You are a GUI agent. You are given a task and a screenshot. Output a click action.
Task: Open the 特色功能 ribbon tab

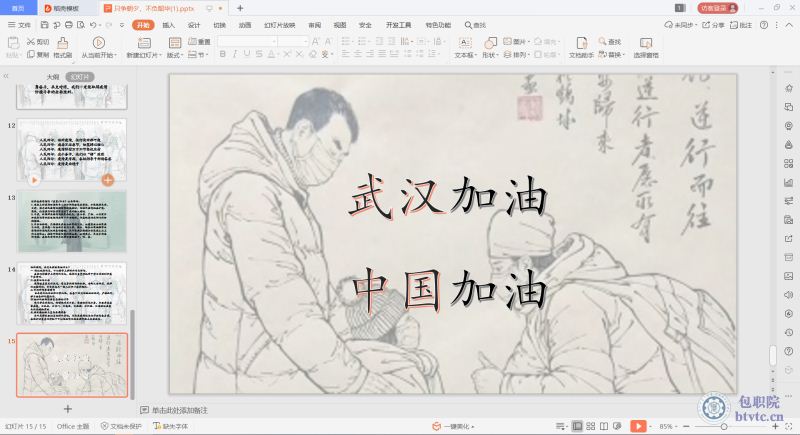click(x=438, y=25)
